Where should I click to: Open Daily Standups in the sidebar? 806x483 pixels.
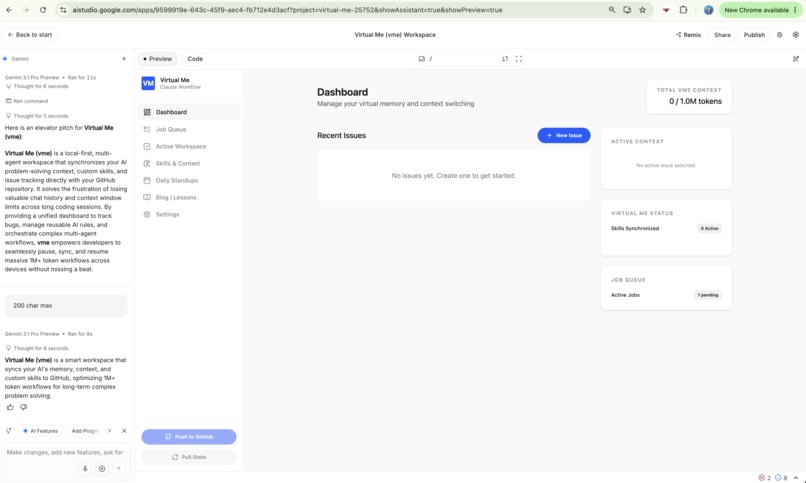click(x=189, y=180)
